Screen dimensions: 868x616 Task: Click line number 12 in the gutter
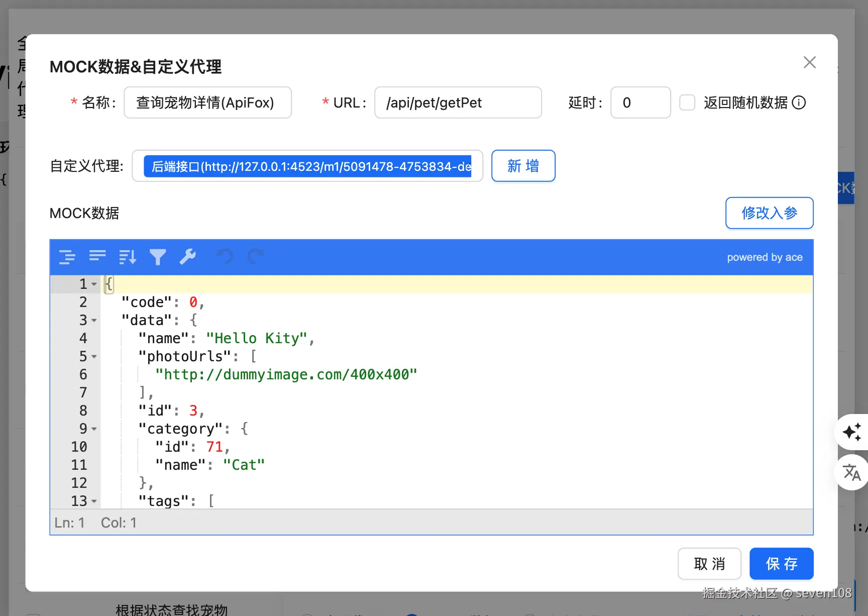79,483
